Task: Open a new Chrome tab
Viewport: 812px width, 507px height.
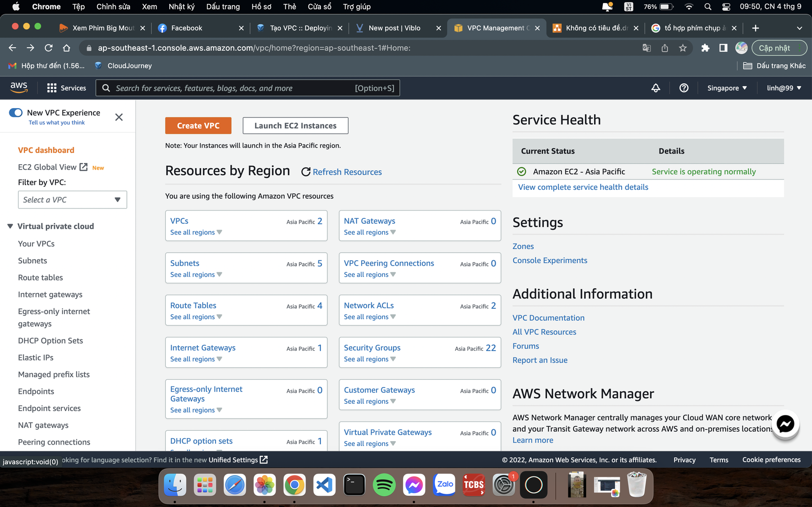Action: point(755,28)
